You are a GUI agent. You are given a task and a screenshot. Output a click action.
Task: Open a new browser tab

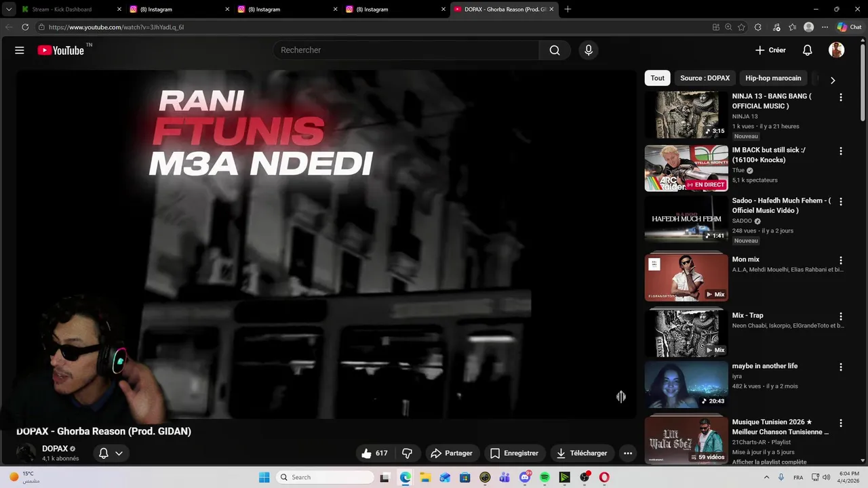pyautogui.click(x=568, y=9)
